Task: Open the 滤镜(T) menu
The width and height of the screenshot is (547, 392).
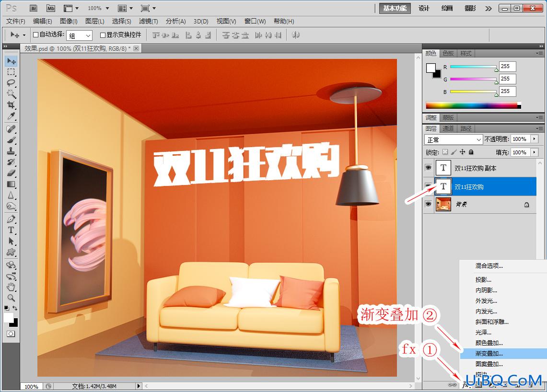Action: click(148, 21)
